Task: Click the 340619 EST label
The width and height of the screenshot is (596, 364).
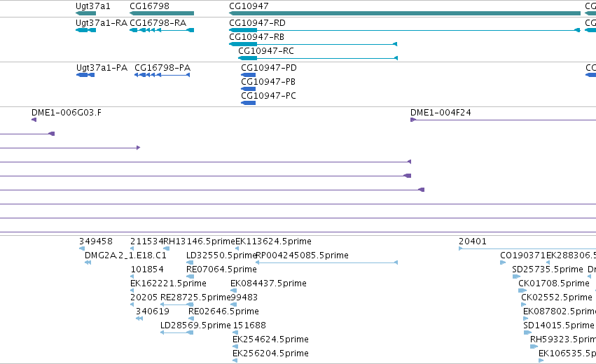Action: 153,311
